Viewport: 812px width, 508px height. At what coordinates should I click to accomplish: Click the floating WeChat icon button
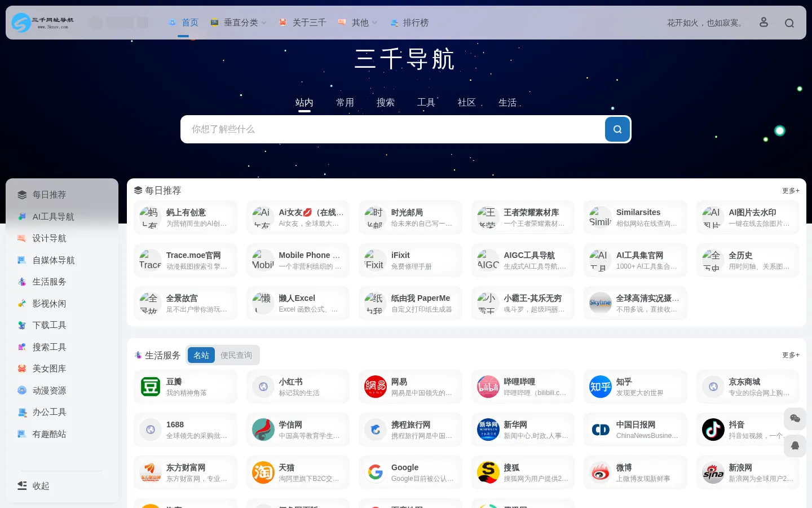tap(795, 418)
